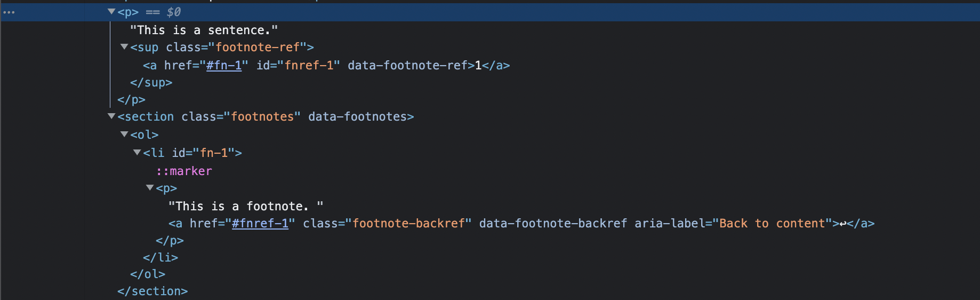Collapse the selected <p> element
Image resolution: width=980 pixels, height=300 pixels.
coord(111,12)
